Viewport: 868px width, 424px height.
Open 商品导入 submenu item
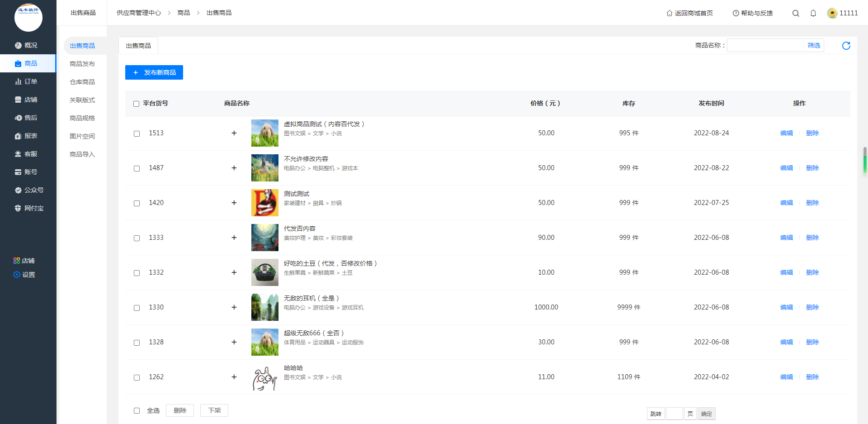pos(82,154)
